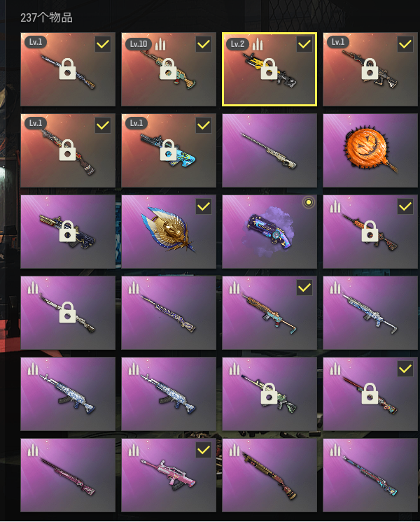
Task: Select the purple revolver with smoke
Action: (x=269, y=232)
